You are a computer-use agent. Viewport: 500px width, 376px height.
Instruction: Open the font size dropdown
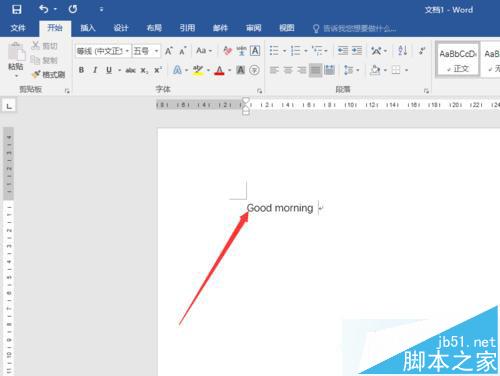coord(156,51)
